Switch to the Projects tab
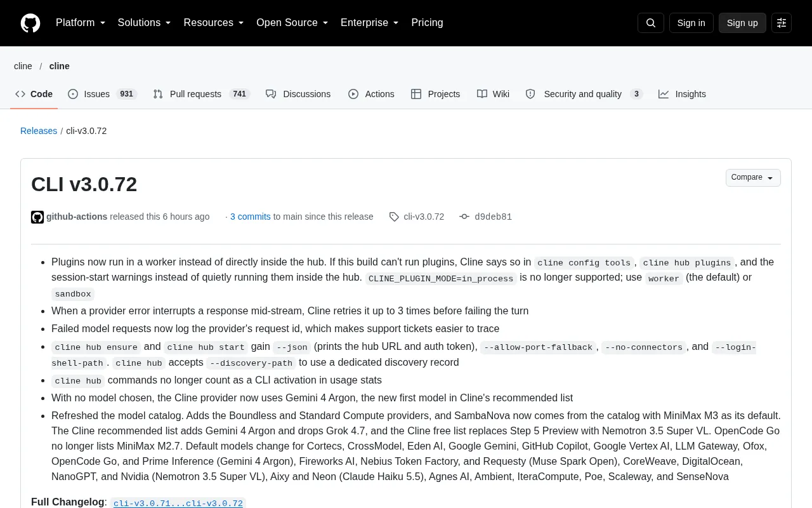This screenshot has width=812, height=508. coord(436,94)
